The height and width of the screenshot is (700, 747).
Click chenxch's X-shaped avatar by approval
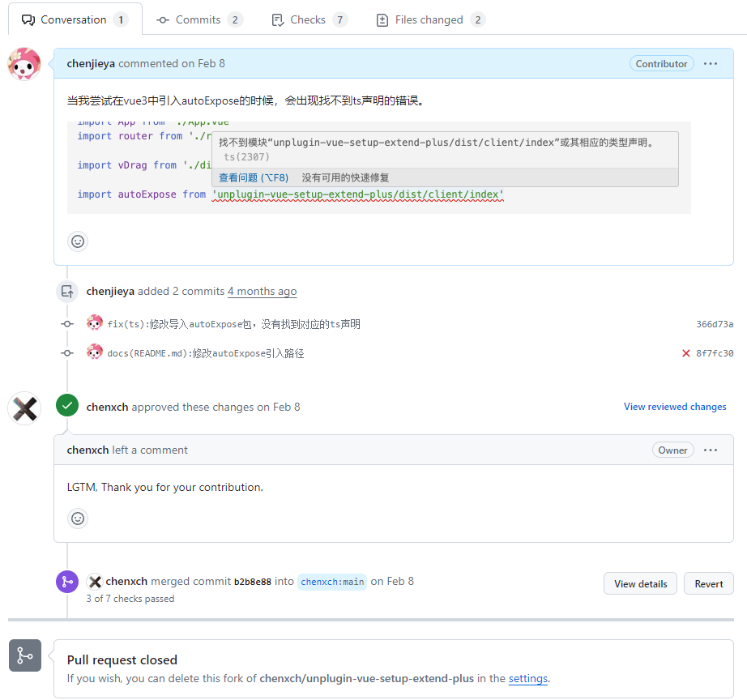click(24, 408)
